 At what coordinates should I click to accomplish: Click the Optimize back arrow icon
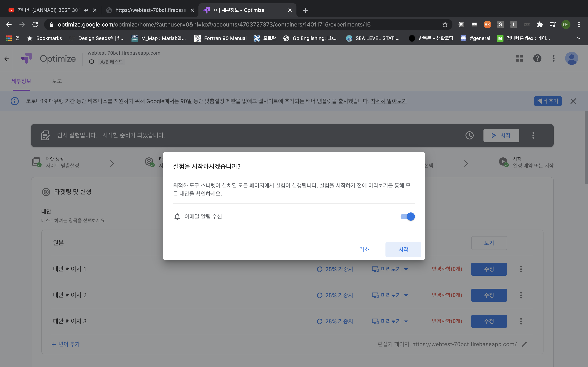7,59
